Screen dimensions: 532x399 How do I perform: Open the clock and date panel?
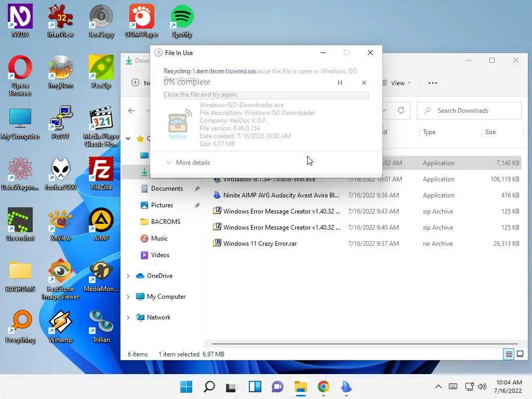point(508,387)
